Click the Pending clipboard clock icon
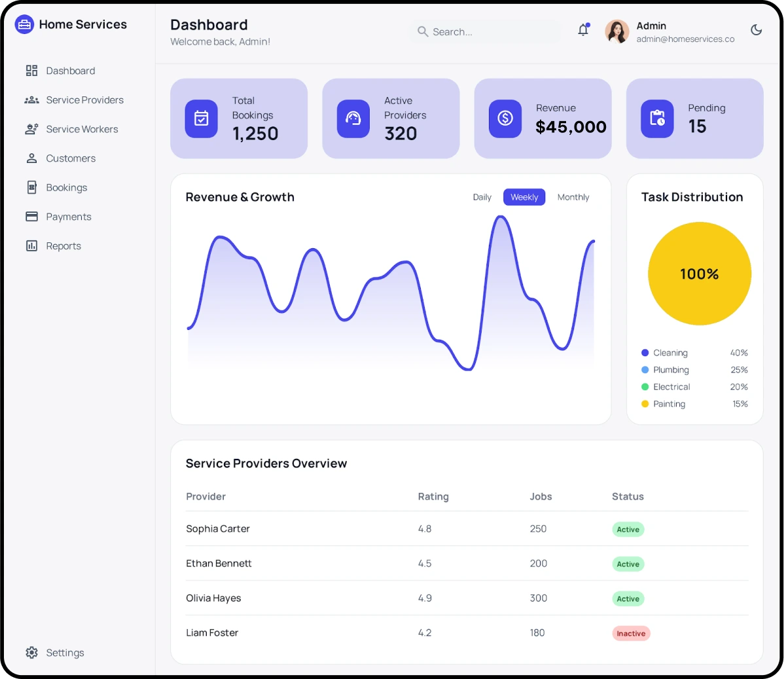The height and width of the screenshot is (679, 784). (657, 119)
